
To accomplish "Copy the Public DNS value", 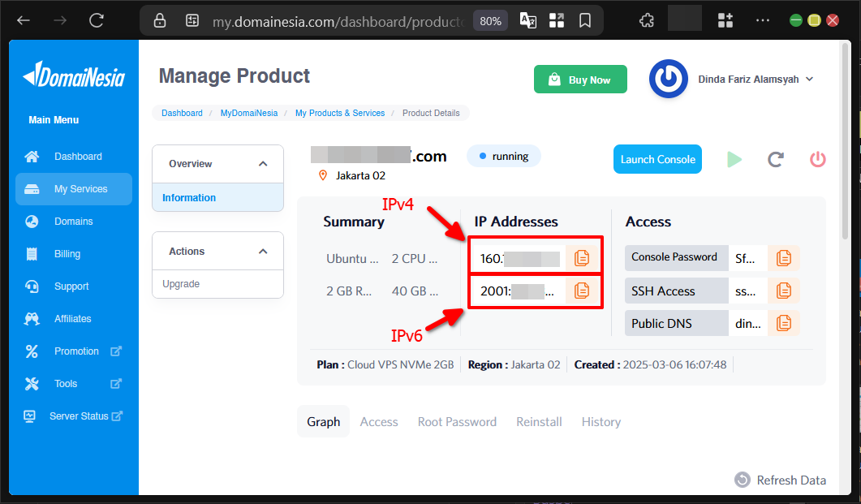I will pos(783,322).
